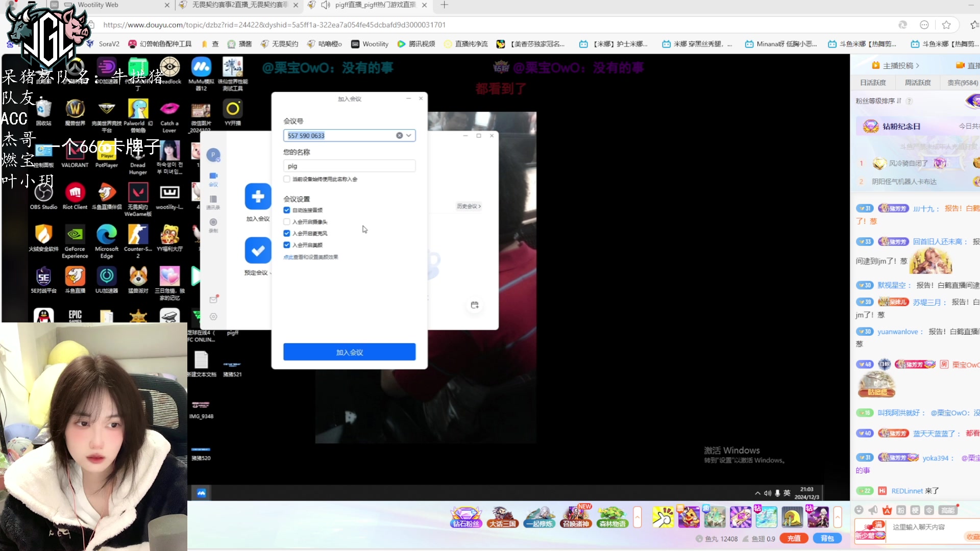980x551 pixels.
Task: Click the 英 input method indicator
Action: point(787,493)
